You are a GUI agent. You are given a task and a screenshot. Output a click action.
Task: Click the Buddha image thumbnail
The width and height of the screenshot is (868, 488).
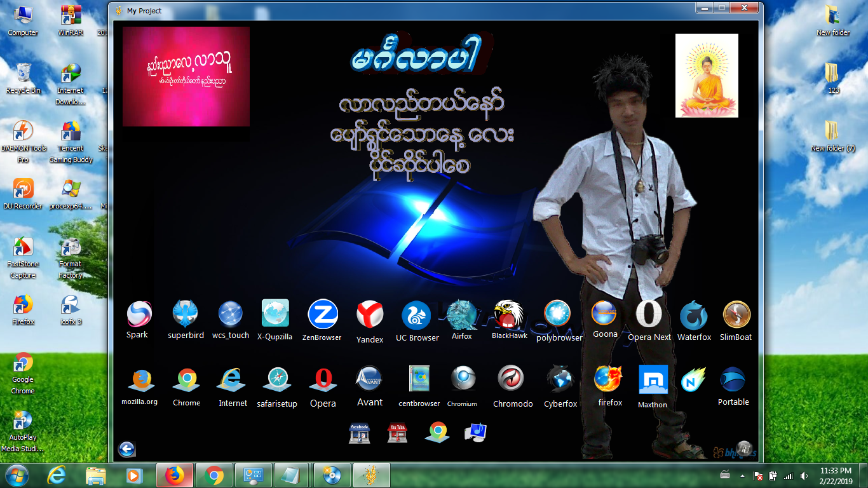tap(707, 76)
